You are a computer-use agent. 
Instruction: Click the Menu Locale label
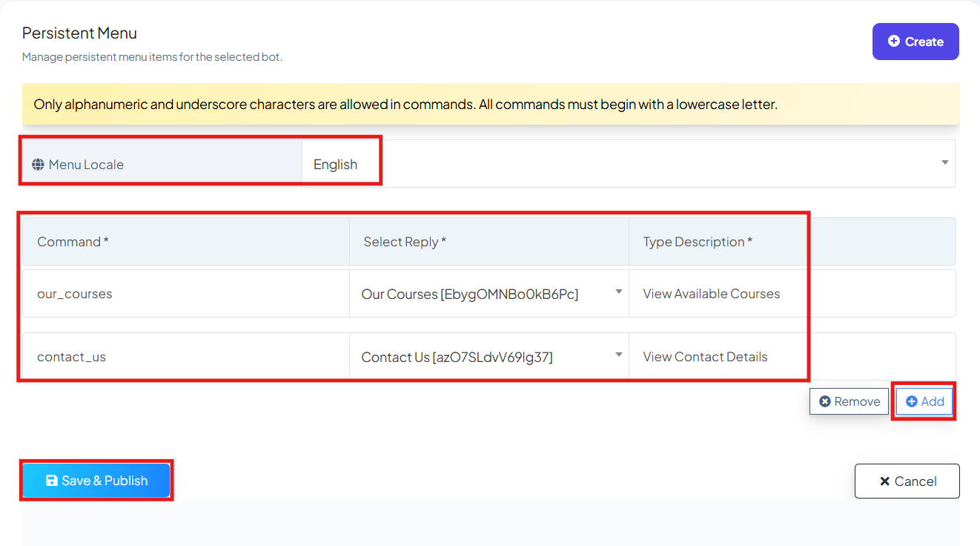click(86, 165)
